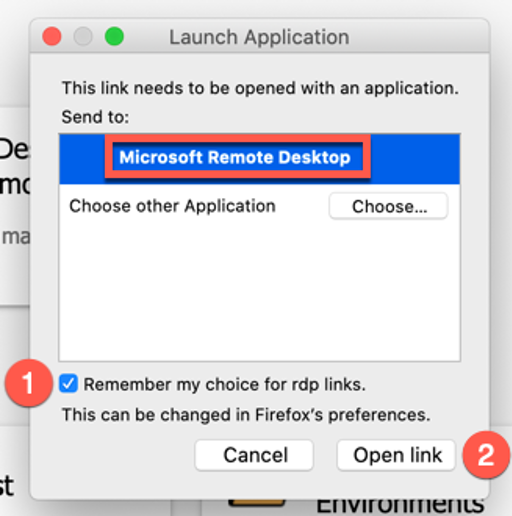The image size is (512, 516).
Task: Click the red number 2 annotation badge
Action: click(x=486, y=455)
